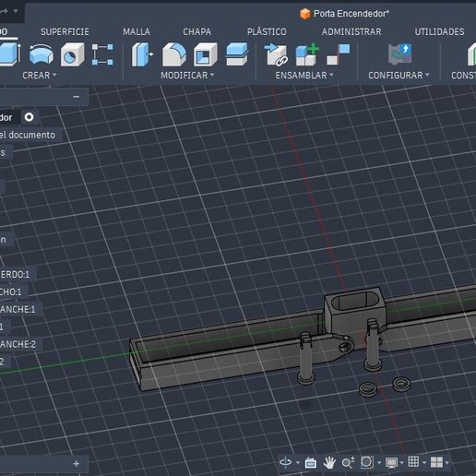This screenshot has width=476, height=476.
Task: Collapse the browser panel with minus button
Action: pyautogui.click(x=77, y=97)
